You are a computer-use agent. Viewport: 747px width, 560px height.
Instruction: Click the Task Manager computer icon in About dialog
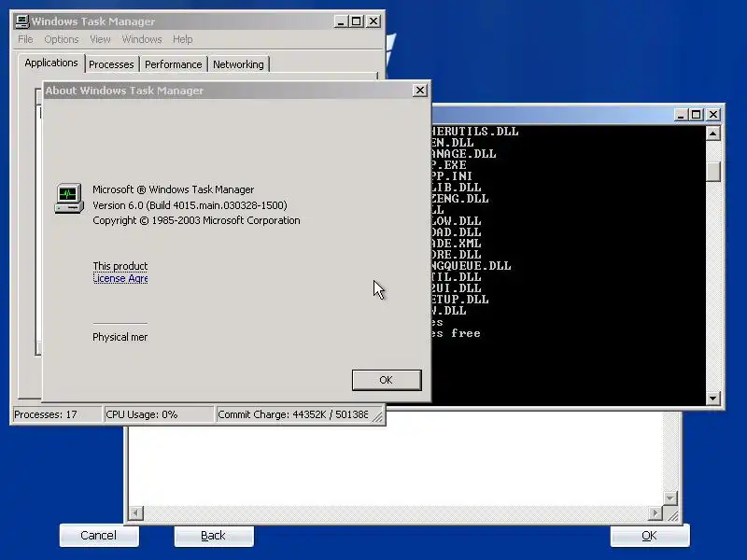click(68, 199)
